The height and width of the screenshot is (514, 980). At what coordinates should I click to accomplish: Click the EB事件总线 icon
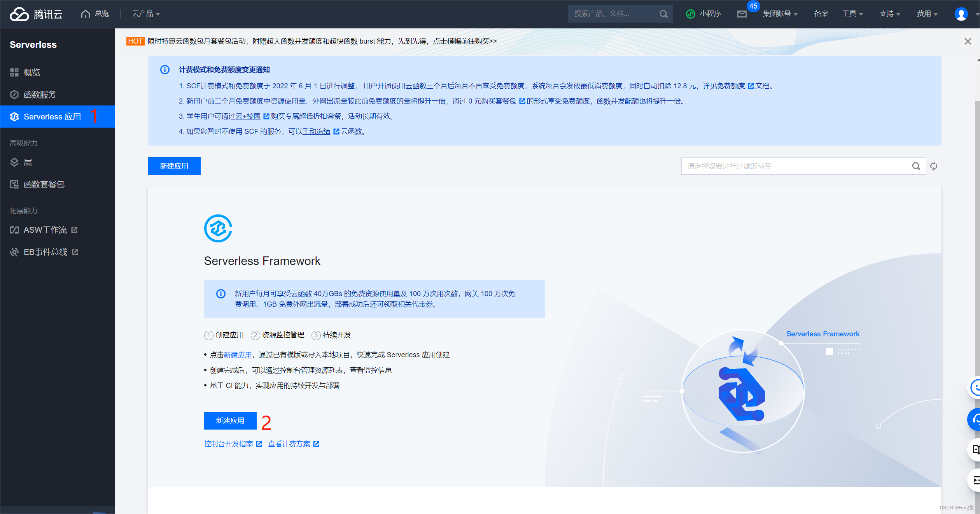(x=14, y=252)
